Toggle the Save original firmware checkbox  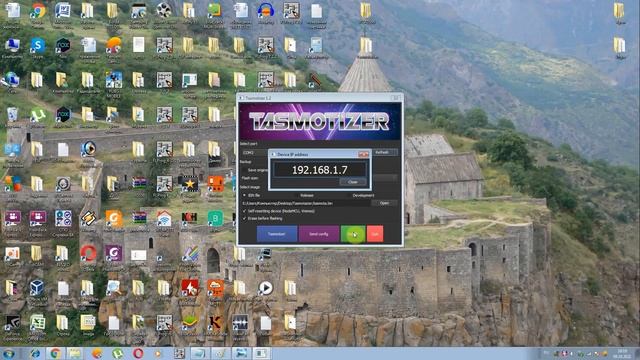[x=244, y=170]
